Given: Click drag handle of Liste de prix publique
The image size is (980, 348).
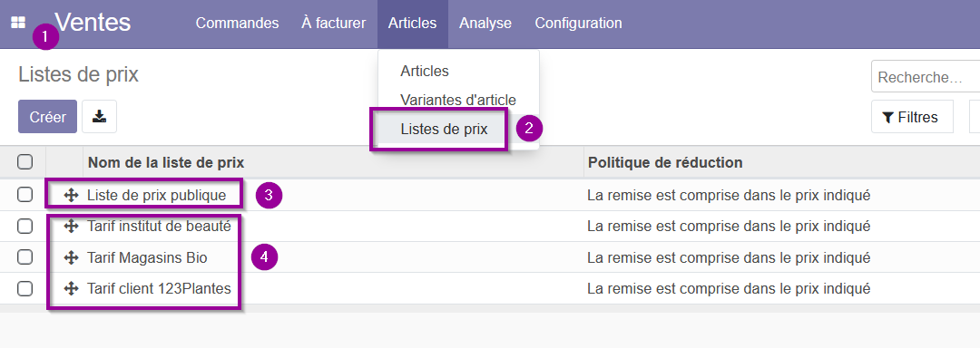Looking at the screenshot, I should pyautogui.click(x=72, y=195).
